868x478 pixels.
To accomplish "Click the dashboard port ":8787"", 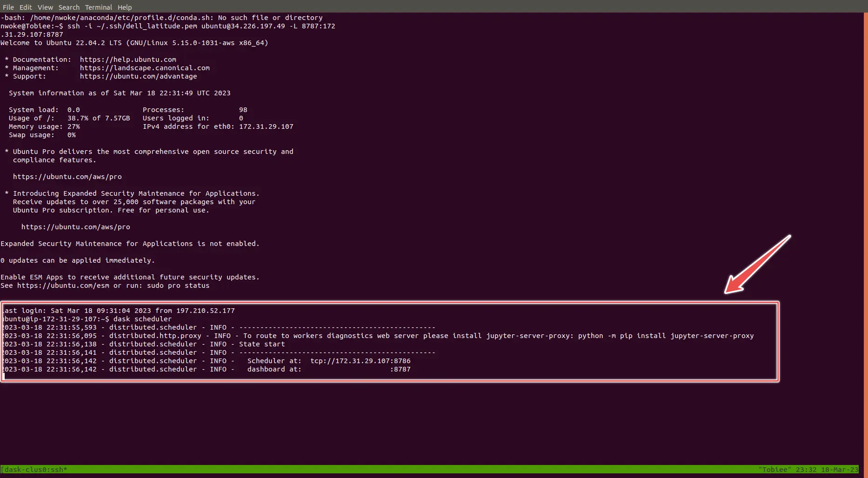I will click(x=401, y=369).
